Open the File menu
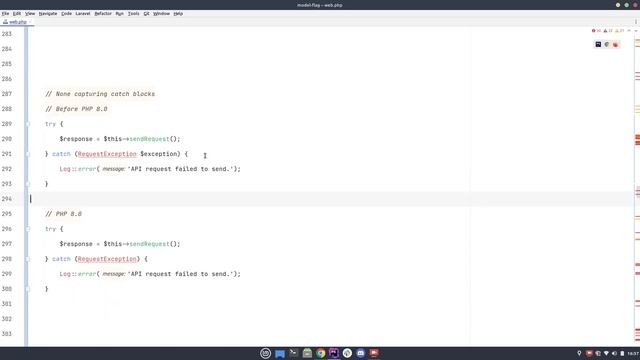The height and width of the screenshot is (360, 640). coord(5,13)
